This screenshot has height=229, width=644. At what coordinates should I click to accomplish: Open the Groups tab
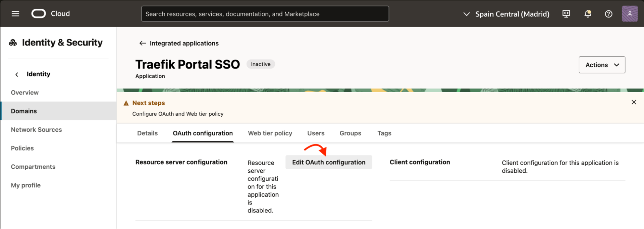coord(350,133)
